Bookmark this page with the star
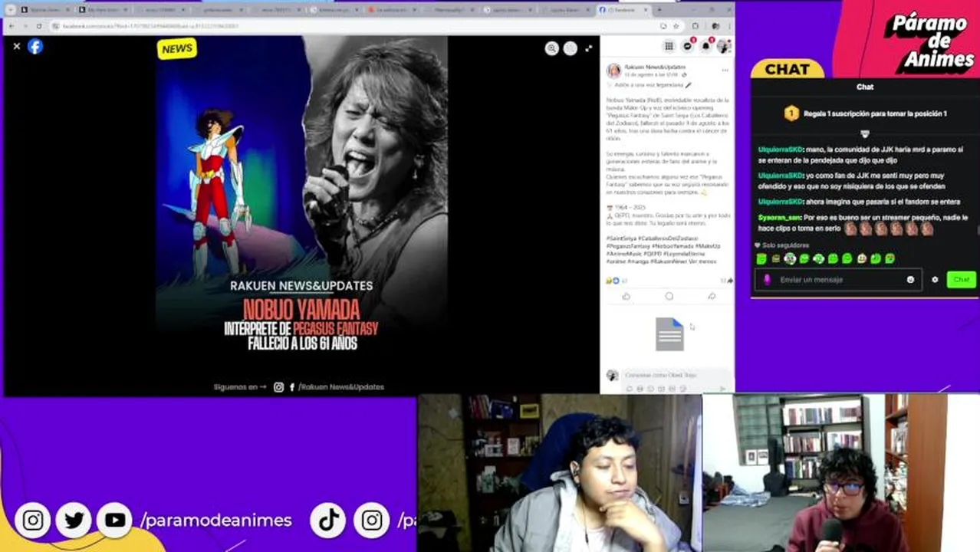Screen dimensions: 980x552 tap(676, 26)
